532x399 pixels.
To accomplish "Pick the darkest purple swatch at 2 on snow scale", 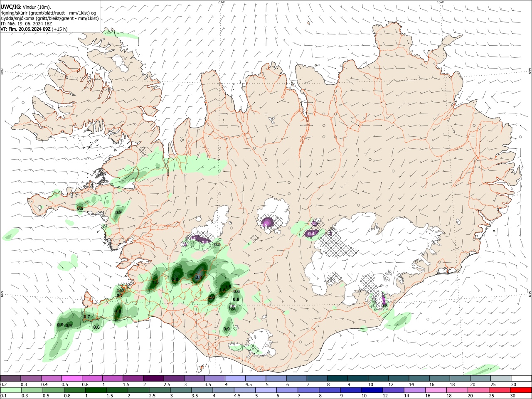I will [x=153, y=378].
